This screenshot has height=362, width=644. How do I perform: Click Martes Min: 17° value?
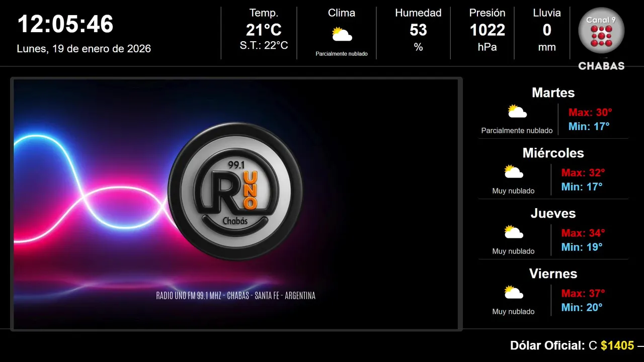coord(589,127)
